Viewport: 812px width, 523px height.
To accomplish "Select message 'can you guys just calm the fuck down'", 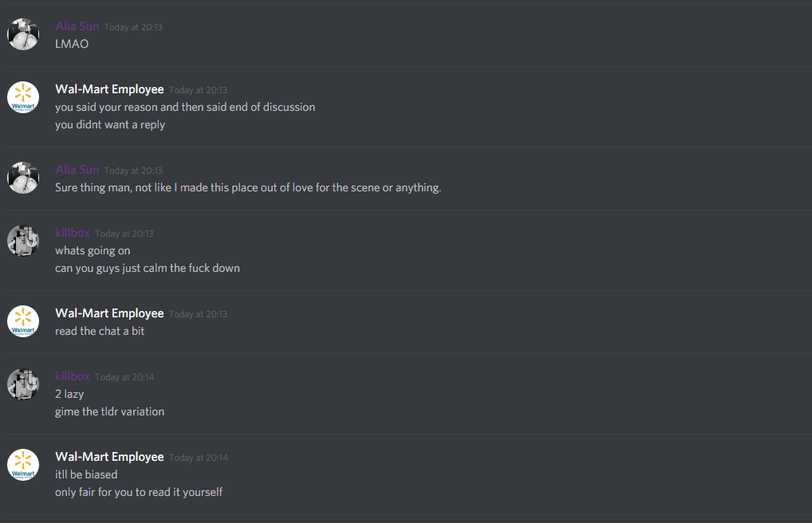I will (x=148, y=268).
